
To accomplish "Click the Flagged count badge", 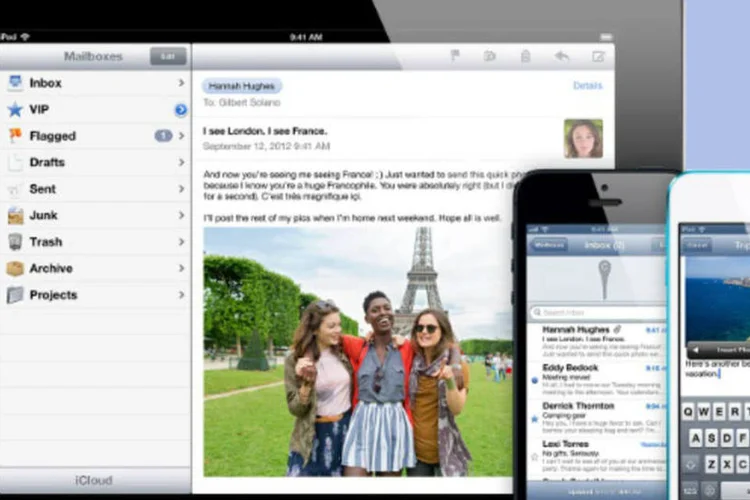I will 163,136.
